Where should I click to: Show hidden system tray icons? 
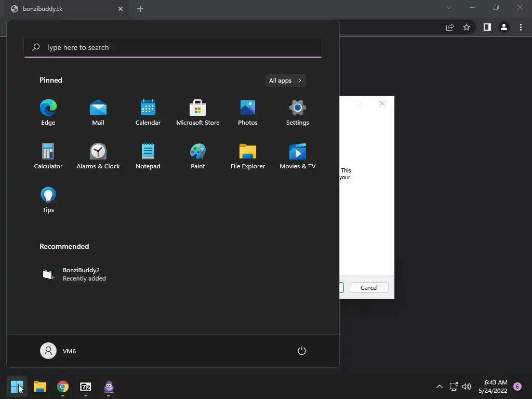tap(440, 387)
